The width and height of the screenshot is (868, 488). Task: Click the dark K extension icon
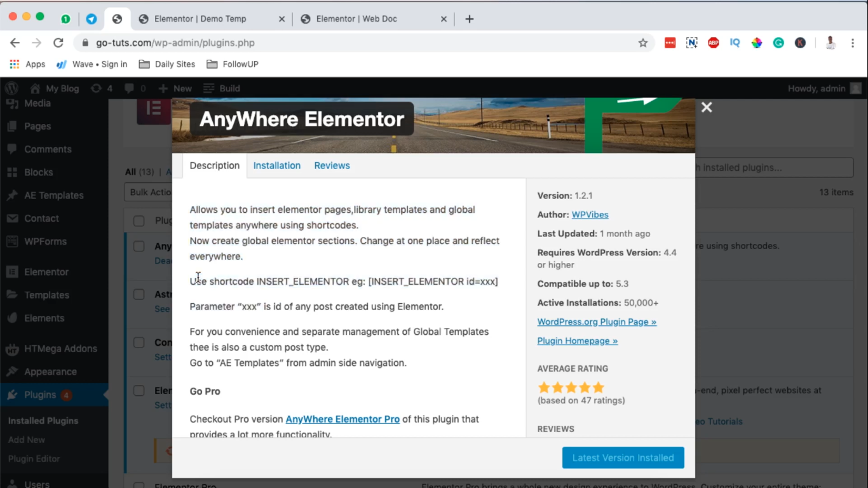pos(800,43)
